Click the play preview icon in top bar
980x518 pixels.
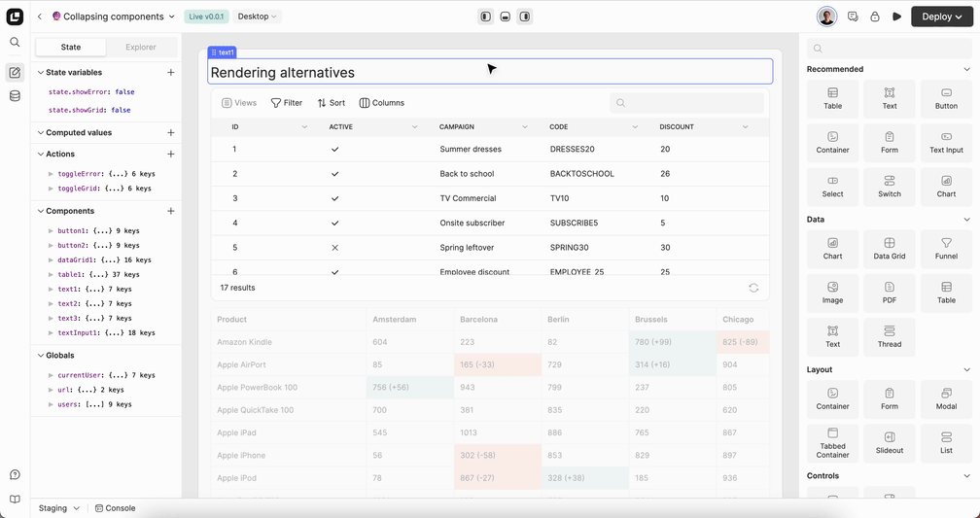(x=896, y=17)
